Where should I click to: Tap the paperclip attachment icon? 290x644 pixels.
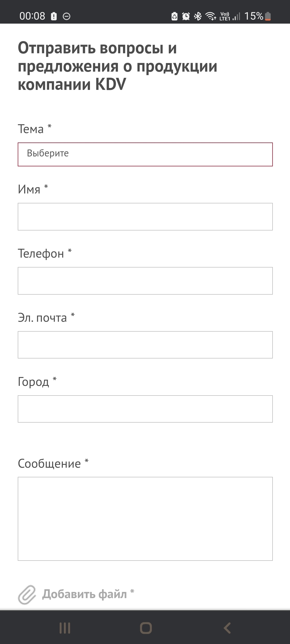[27, 595]
